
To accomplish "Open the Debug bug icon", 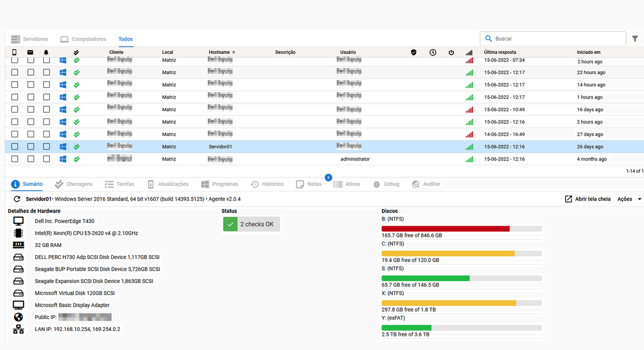I will pyautogui.click(x=376, y=184).
